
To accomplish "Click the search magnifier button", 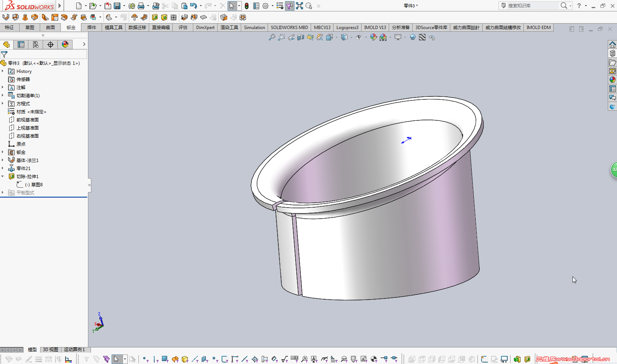I will coord(564,6).
